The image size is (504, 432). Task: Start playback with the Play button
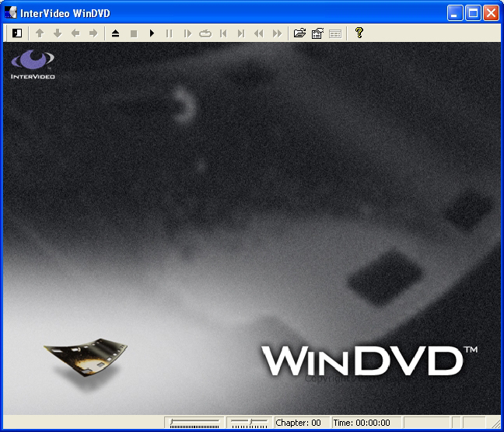pyautogui.click(x=152, y=33)
